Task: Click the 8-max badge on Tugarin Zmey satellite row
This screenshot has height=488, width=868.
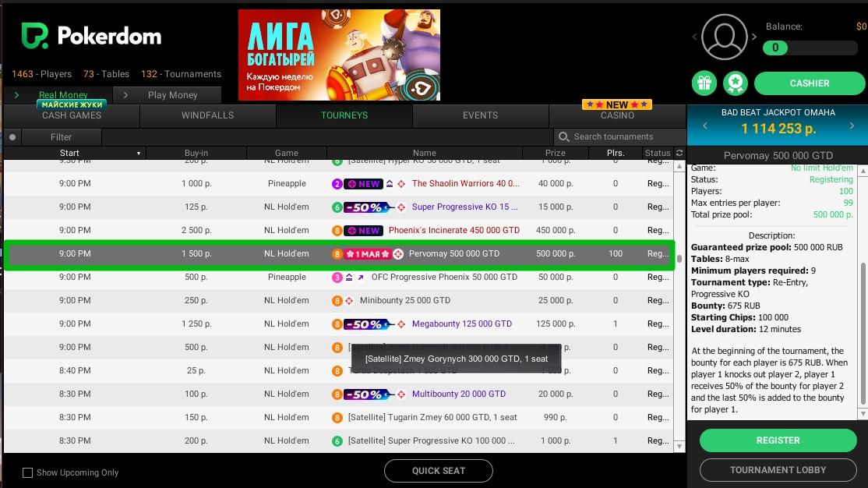Action: (x=337, y=418)
